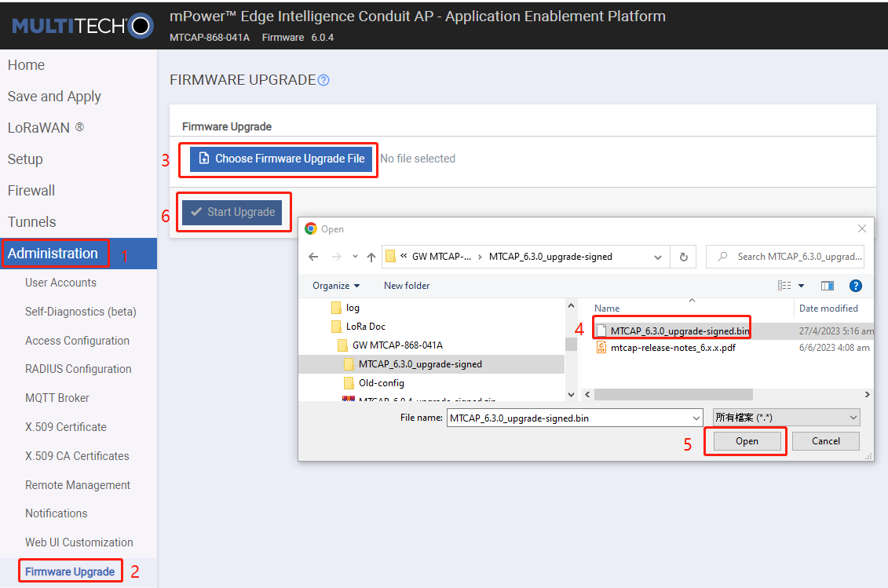The width and height of the screenshot is (888, 588).
Task: Click the Firmware Upgrade help question icon
Action: pyautogui.click(x=323, y=80)
